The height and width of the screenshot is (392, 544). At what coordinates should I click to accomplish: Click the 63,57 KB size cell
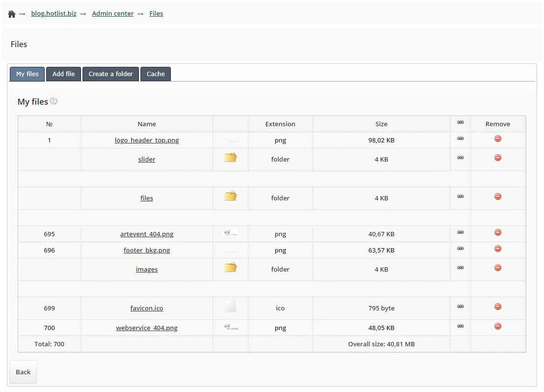coord(381,251)
